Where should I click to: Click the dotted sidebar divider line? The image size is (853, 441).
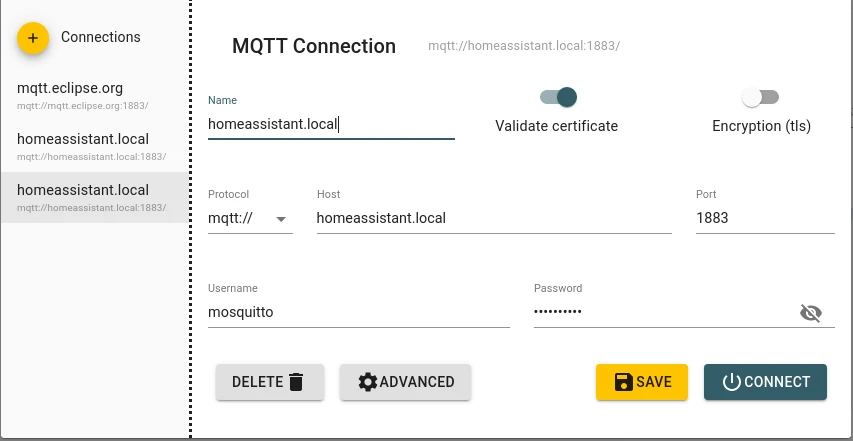point(191,220)
